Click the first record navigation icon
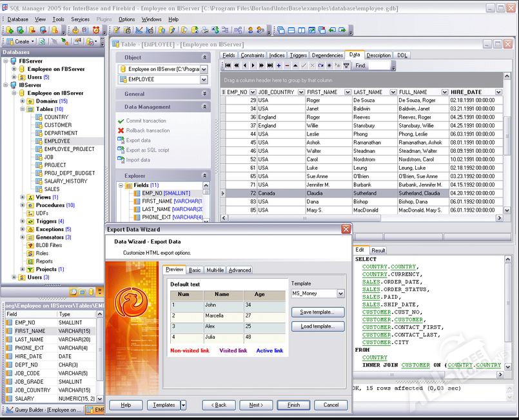 228,66
